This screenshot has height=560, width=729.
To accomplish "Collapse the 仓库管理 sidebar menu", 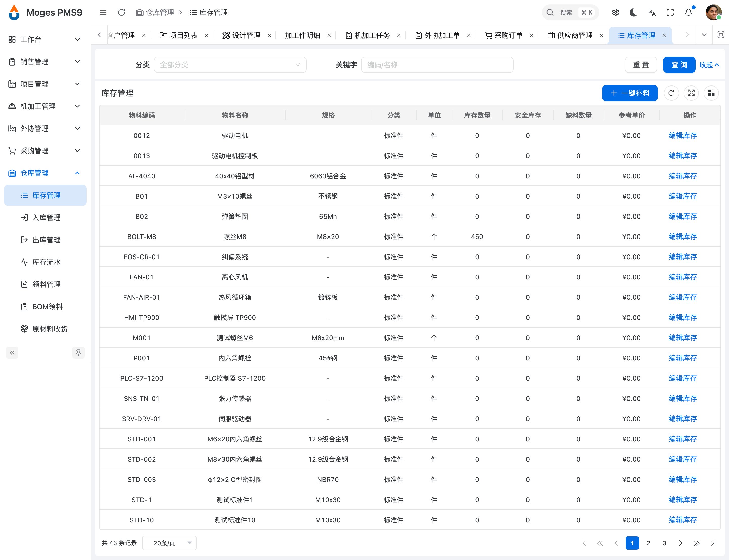I will click(x=45, y=173).
